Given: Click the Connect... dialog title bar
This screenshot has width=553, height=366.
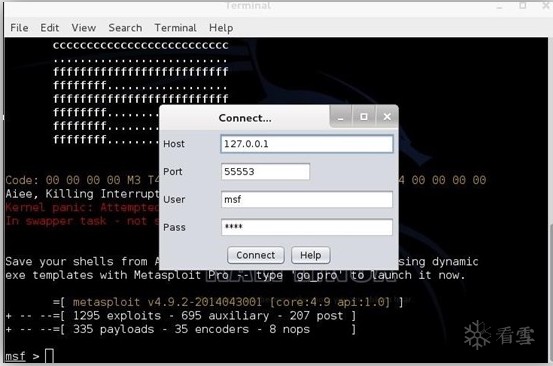Looking at the screenshot, I should click(245, 117).
